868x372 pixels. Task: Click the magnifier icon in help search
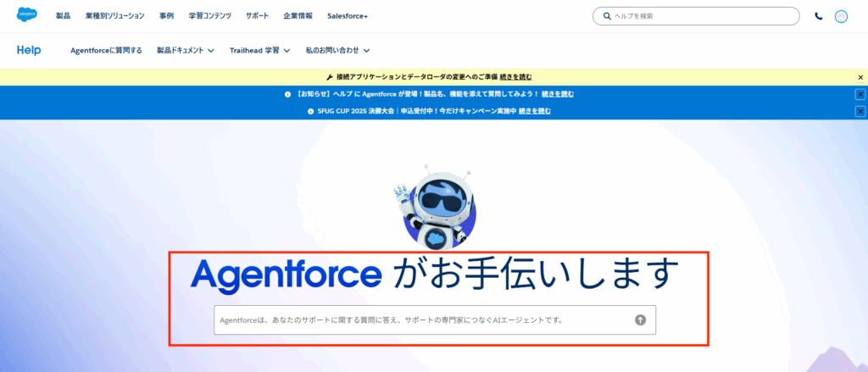pos(607,16)
